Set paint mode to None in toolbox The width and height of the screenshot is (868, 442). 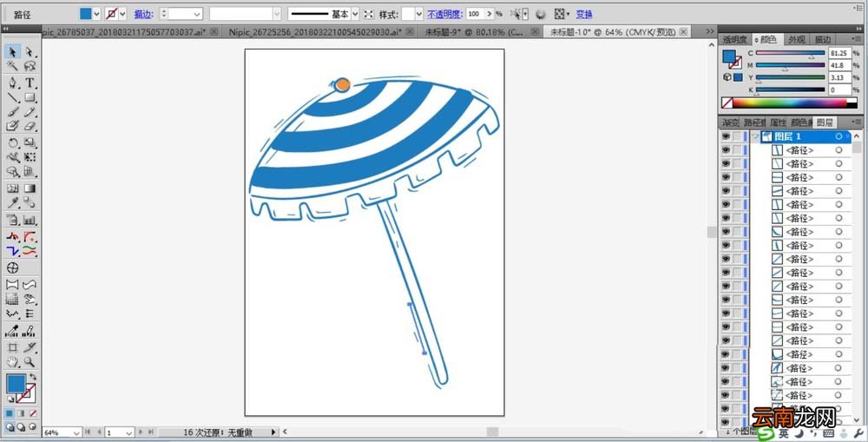pyautogui.click(x=33, y=413)
